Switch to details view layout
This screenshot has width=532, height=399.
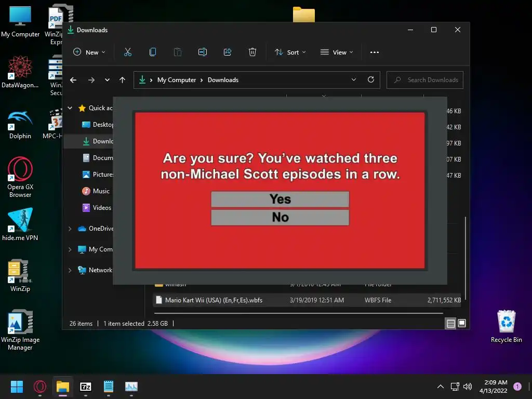point(450,323)
